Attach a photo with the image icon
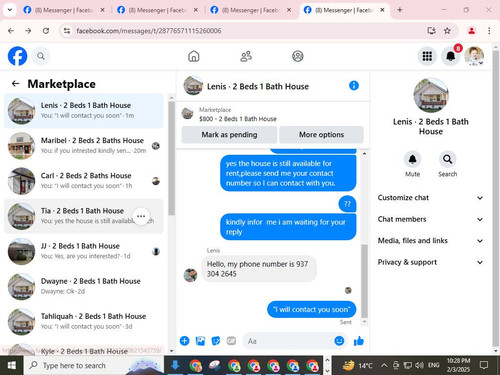Screen dimensions: 500x375 pos(200,341)
